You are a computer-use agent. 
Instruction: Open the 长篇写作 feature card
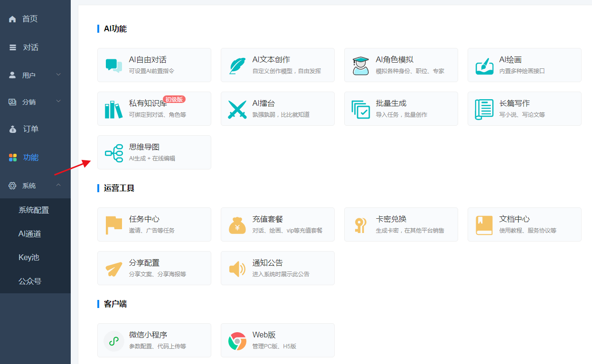(524, 108)
